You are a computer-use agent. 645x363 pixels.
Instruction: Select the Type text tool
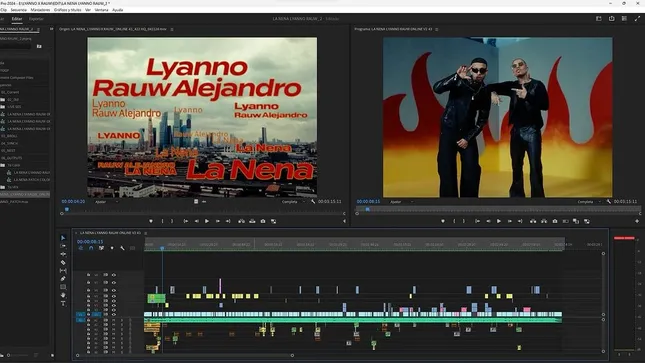click(63, 304)
